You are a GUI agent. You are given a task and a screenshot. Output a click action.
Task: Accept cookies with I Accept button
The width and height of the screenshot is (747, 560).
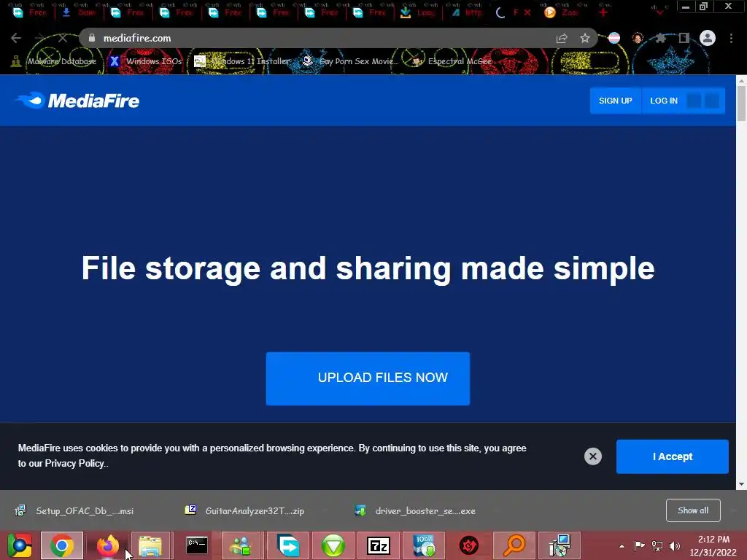point(672,456)
